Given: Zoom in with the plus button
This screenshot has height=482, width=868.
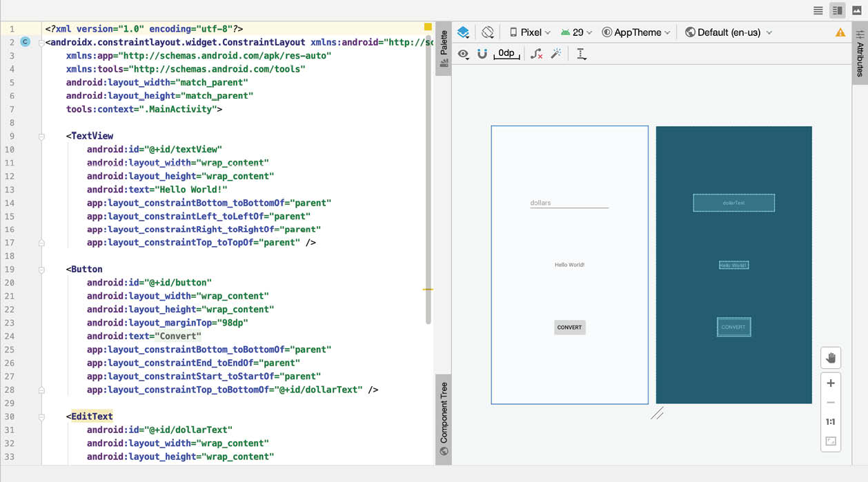Looking at the screenshot, I should pyautogui.click(x=831, y=383).
